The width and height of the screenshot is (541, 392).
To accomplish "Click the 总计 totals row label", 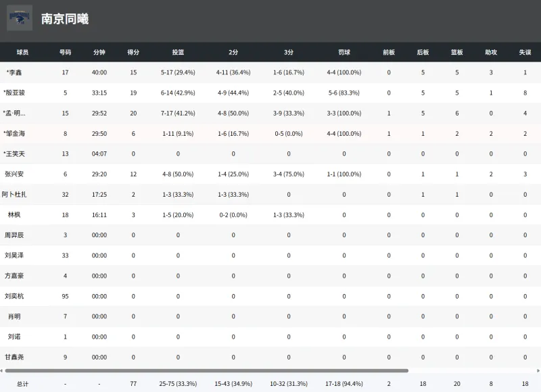I will point(22,384).
